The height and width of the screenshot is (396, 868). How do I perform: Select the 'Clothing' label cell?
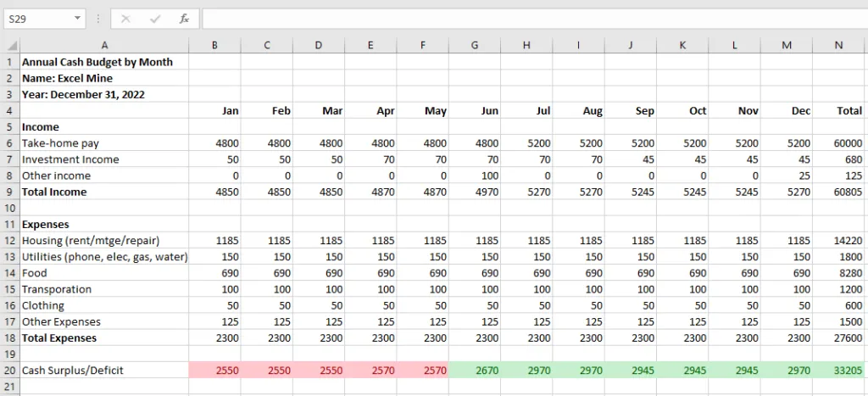point(104,306)
